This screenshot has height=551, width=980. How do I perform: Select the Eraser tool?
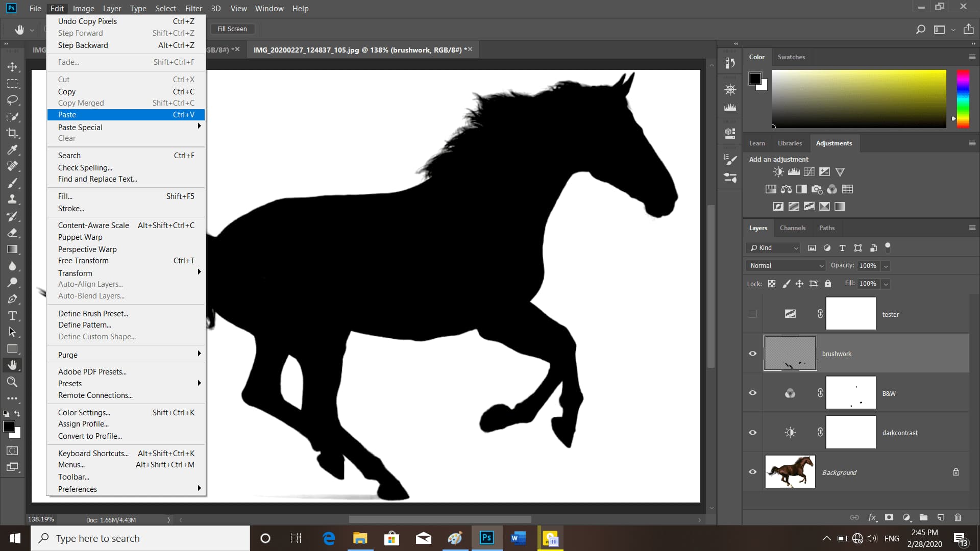(12, 233)
